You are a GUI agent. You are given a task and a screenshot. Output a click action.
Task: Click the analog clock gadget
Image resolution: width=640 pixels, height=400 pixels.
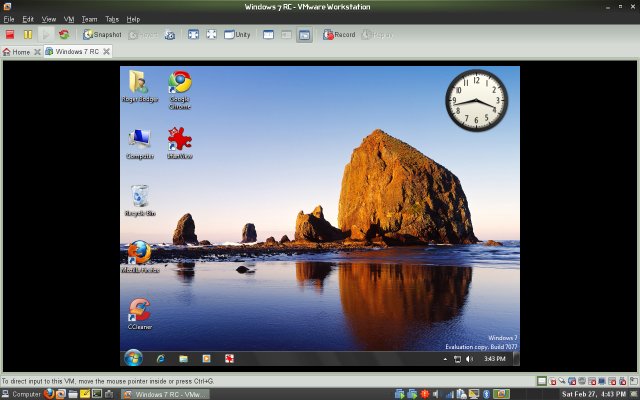476,100
